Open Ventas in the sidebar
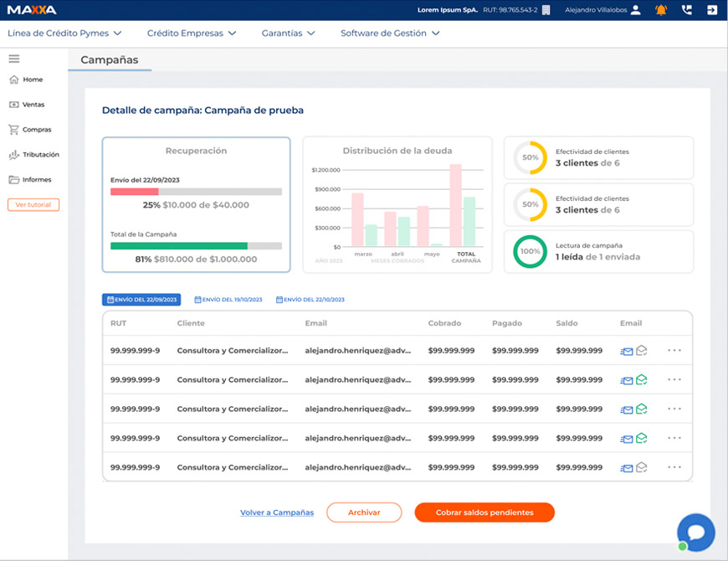Viewport: 728px width, 561px height. 27,105
